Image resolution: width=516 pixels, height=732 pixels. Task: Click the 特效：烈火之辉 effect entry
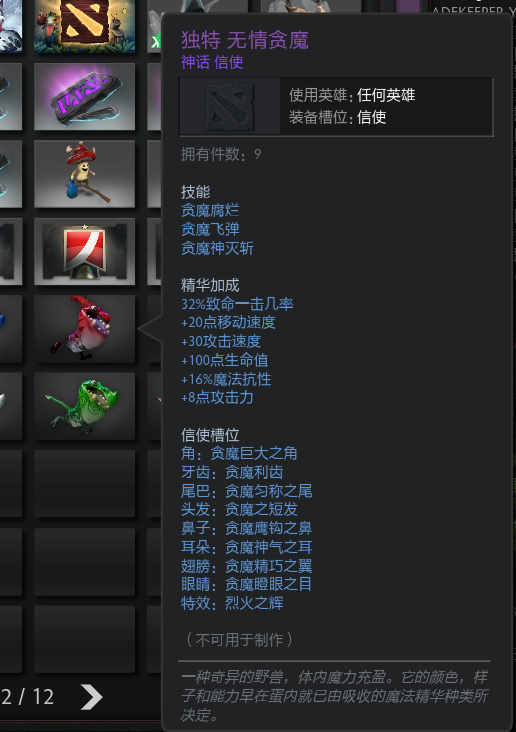[x=232, y=603]
